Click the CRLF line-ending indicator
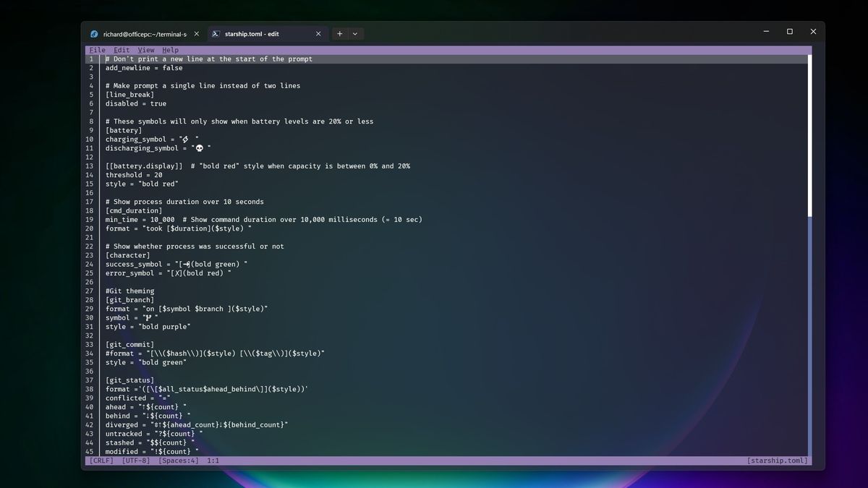This screenshot has width=868, height=488. click(101, 460)
